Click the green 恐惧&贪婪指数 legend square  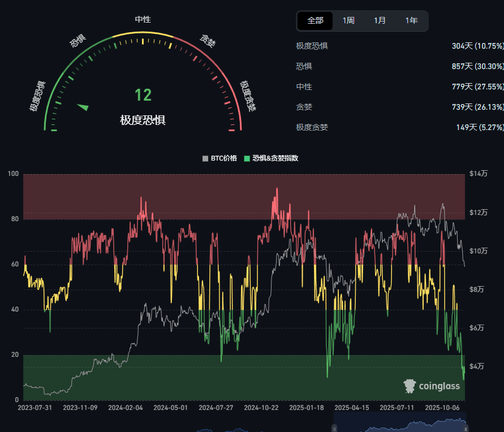pyautogui.click(x=247, y=158)
